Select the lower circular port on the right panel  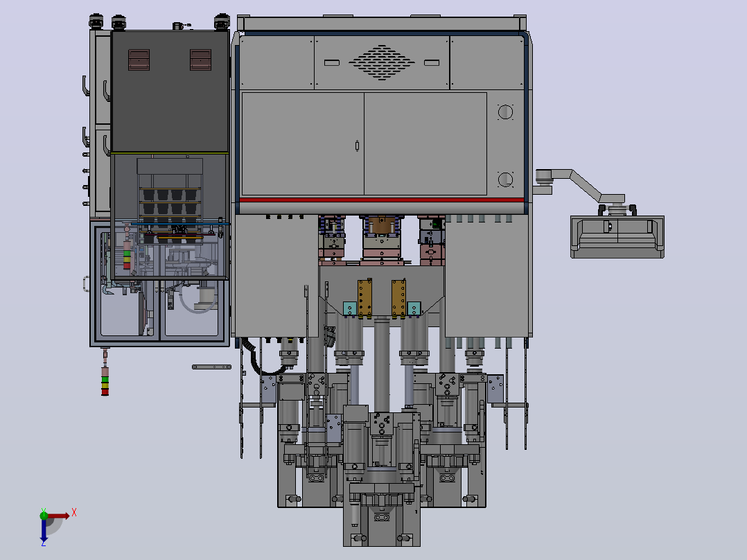click(505, 180)
